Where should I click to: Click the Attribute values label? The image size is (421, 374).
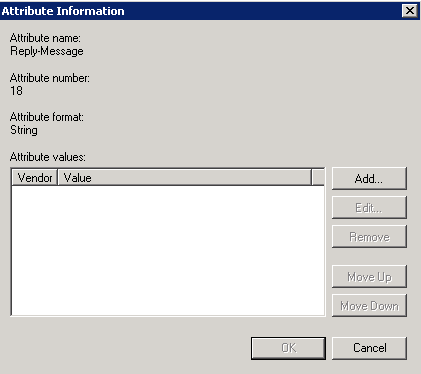pos(48,157)
